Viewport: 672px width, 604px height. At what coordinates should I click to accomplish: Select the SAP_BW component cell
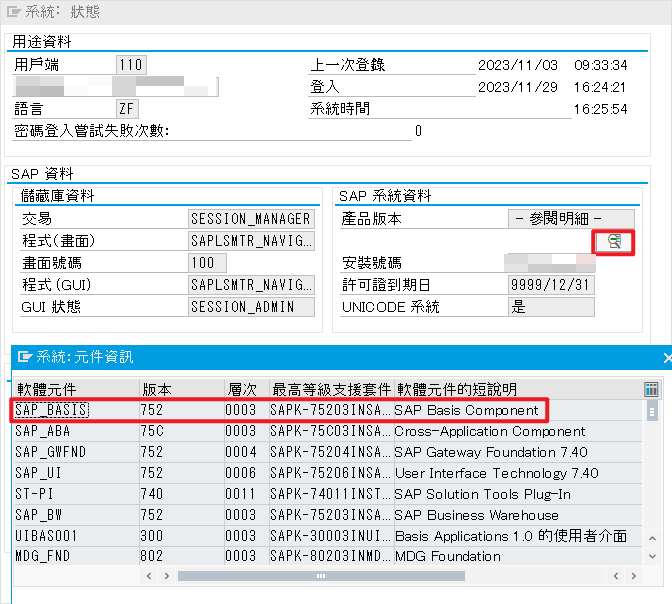tap(77, 515)
